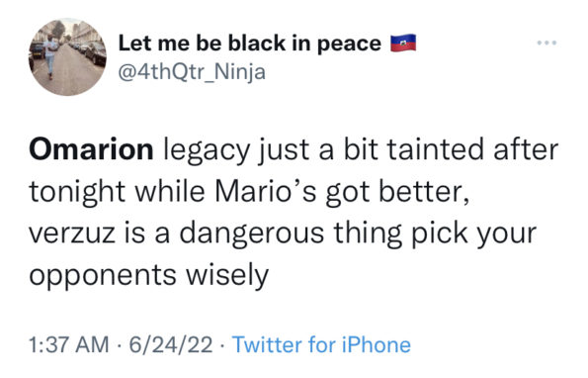Click the word tainted in the tweet
The image size is (588, 378).
(x=435, y=149)
